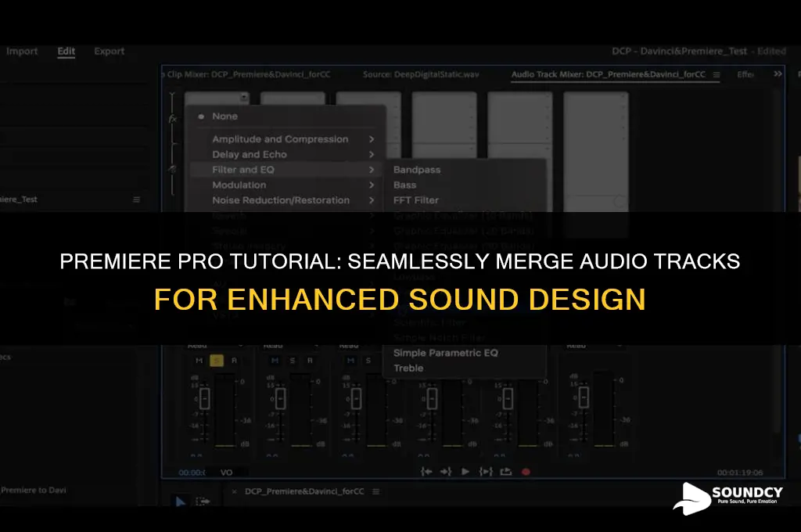801x532 pixels.
Task: Mute the third mixer track
Action: coord(350,361)
